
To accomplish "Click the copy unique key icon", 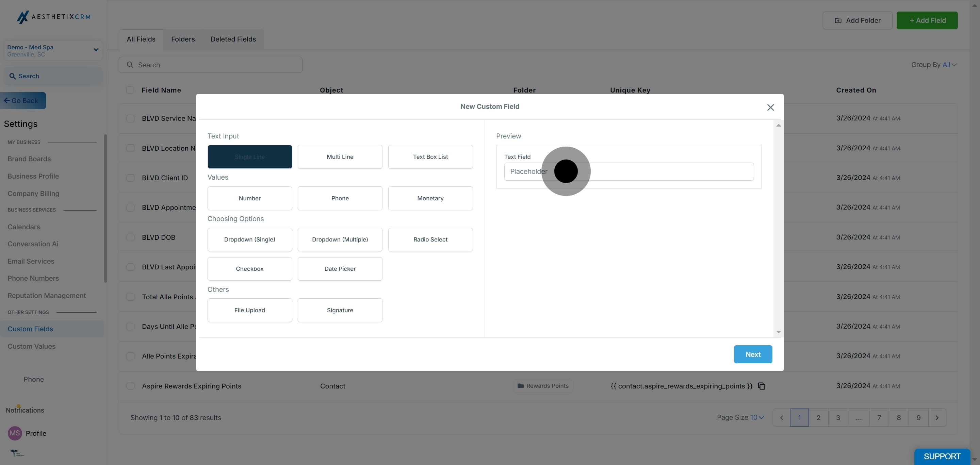I will click(x=761, y=386).
